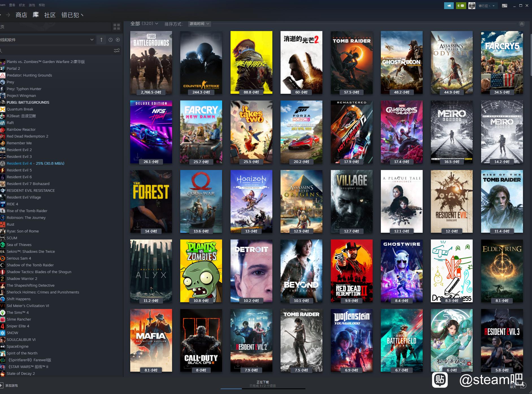Screen dimensions: 532x394
Task: Go to the 社区 tab
Action: tap(50, 15)
